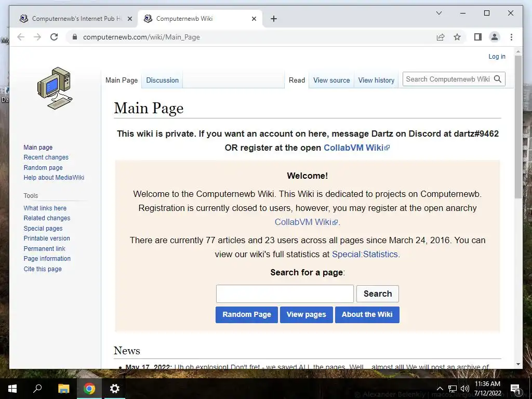
Task: Click the magnifier icon in wiki search box
Action: click(x=498, y=79)
